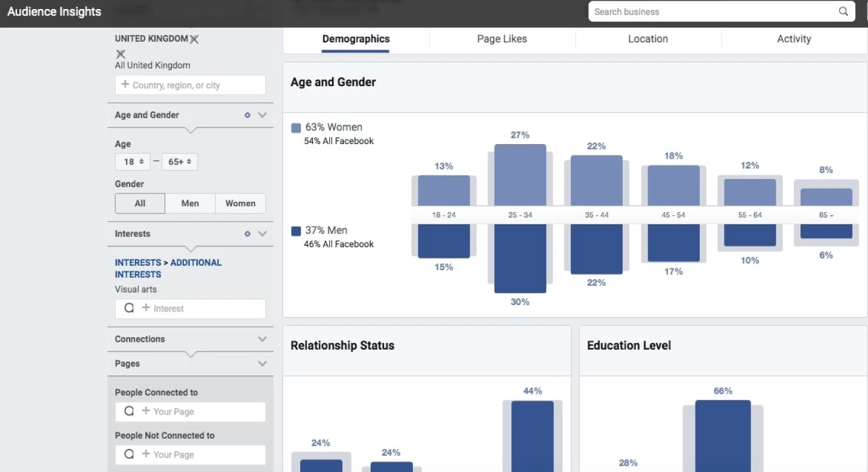Switch to the Page Likes tab
Viewport: 868px width, 472px height.
[502, 39]
